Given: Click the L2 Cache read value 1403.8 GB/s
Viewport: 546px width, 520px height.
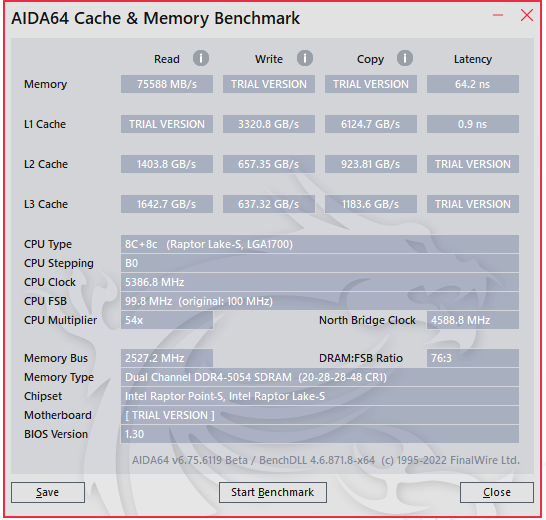Looking at the screenshot, I should (x=167, y=164).
